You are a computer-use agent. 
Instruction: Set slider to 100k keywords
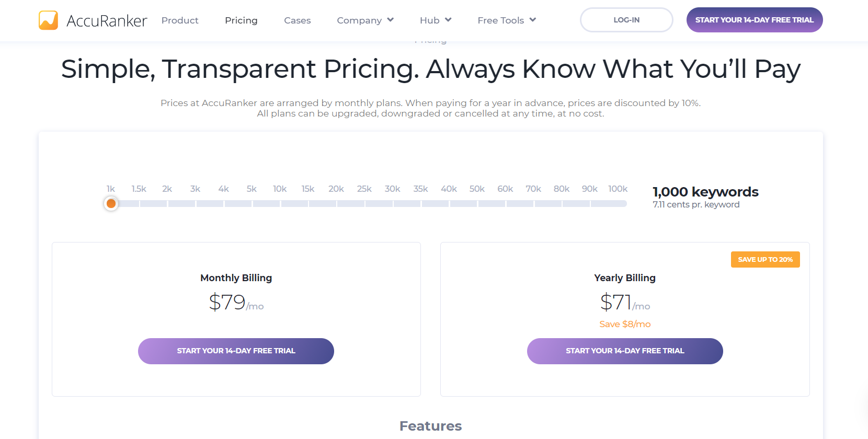click(x=618, y=189)
